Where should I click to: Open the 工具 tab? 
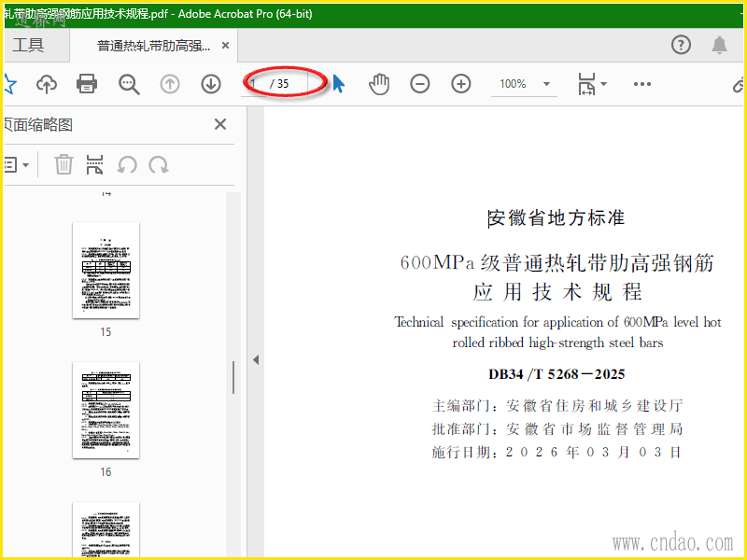28,45
